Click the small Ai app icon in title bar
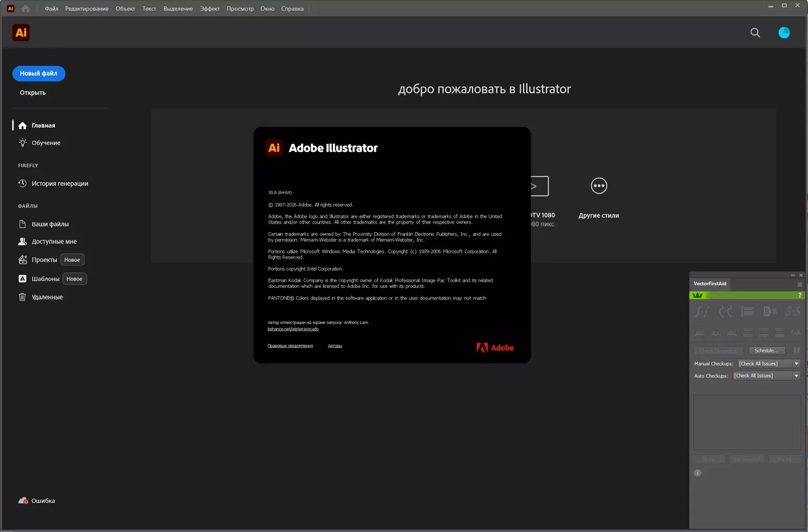Viewport: 808px width, 532px height. tap(10, 8)
